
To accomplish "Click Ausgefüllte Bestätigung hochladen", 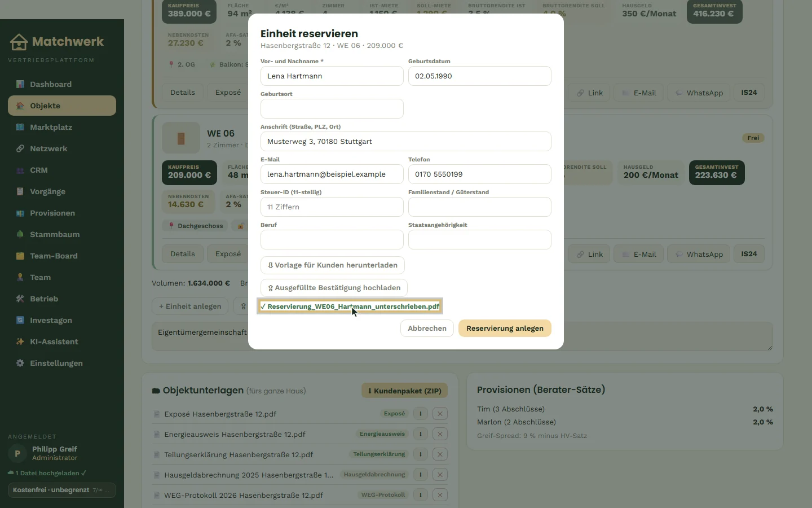I will (x=334, y=288).
